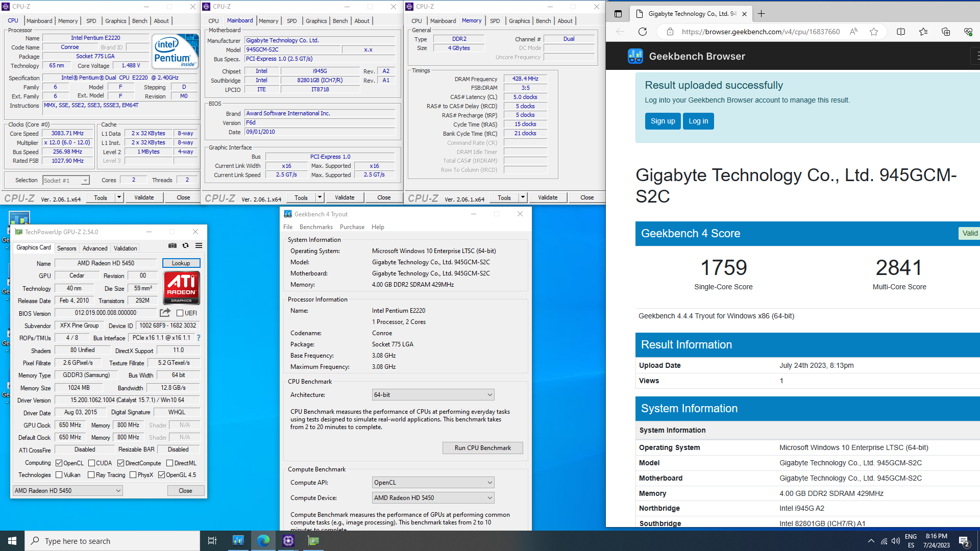Open the Edge Collections icon
The image size is (980, 551).
click(x=946, y=32)
